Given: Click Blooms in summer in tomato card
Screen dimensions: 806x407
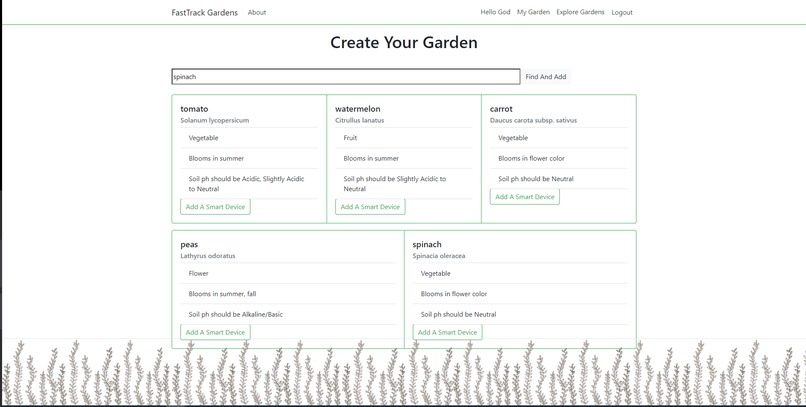Looking at the screenshot, I should pos(249,158).
